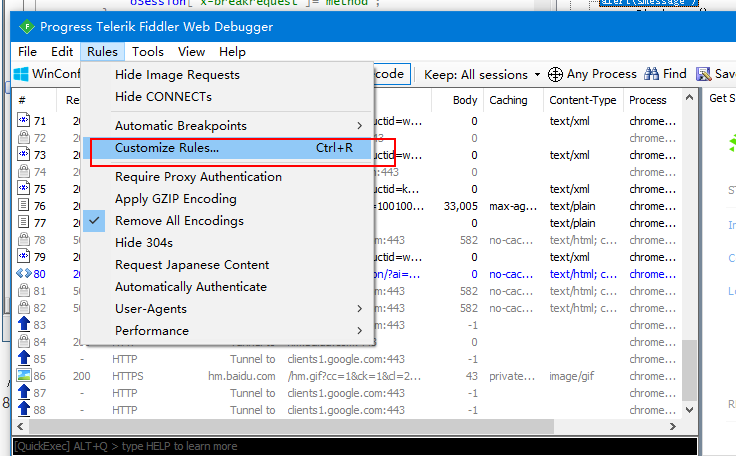Select the lock icon of session 78
Viewport: 736px width, 456px height.
tap(23, 239)
